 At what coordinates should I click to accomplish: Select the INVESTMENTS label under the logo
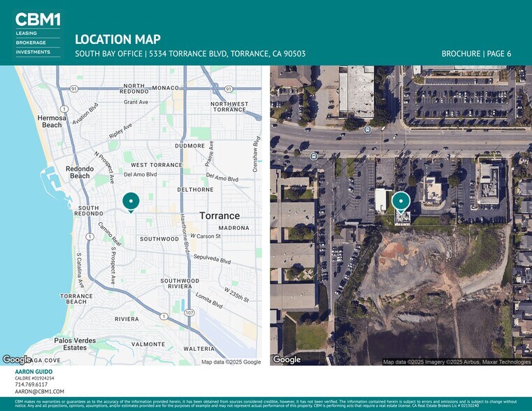[x=33, y=52]
